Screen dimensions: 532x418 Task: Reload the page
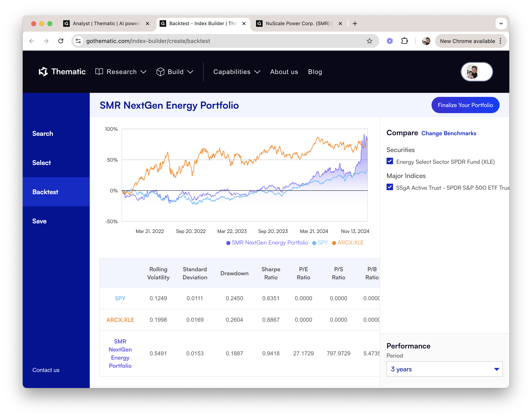[x=61, y=41]
